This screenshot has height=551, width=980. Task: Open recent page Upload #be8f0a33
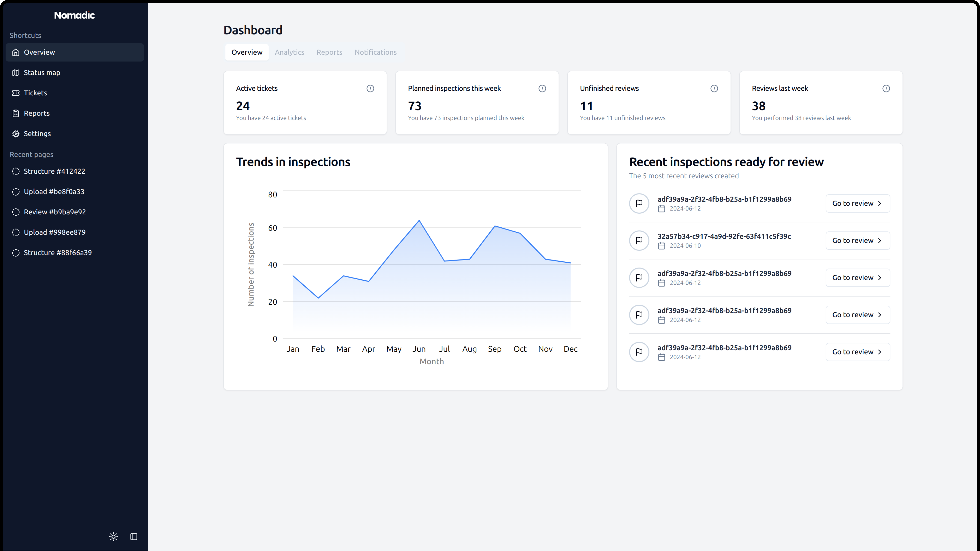coord(54,192)
